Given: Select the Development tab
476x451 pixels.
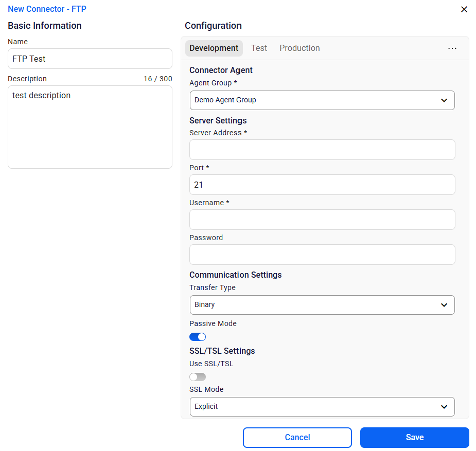Looking at the screenshot, I should click(214, 48).
